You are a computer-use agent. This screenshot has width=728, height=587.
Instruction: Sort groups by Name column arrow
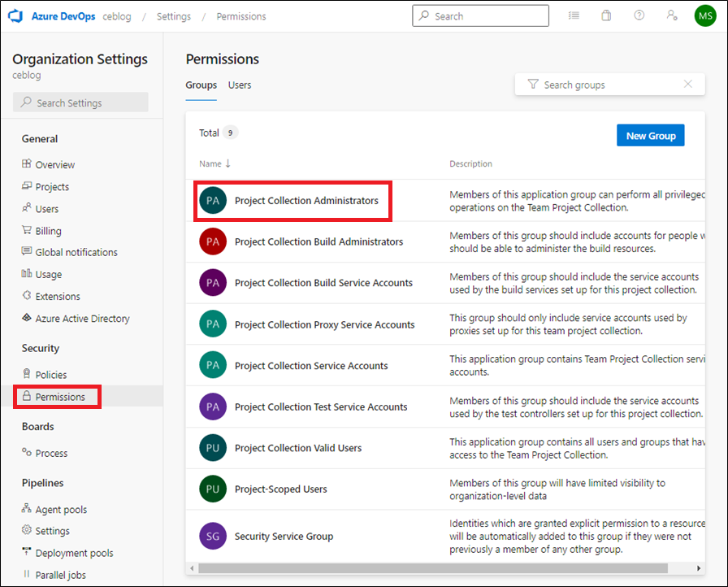pyautogui.click(x=228, y=163)
